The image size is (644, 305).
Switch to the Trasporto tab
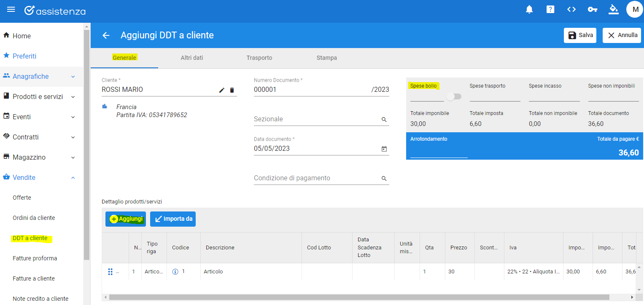point(259,58)
